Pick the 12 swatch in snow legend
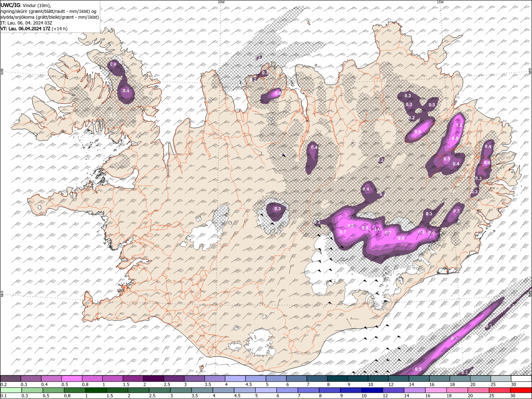532x399 pixels. tap(399, 379)
